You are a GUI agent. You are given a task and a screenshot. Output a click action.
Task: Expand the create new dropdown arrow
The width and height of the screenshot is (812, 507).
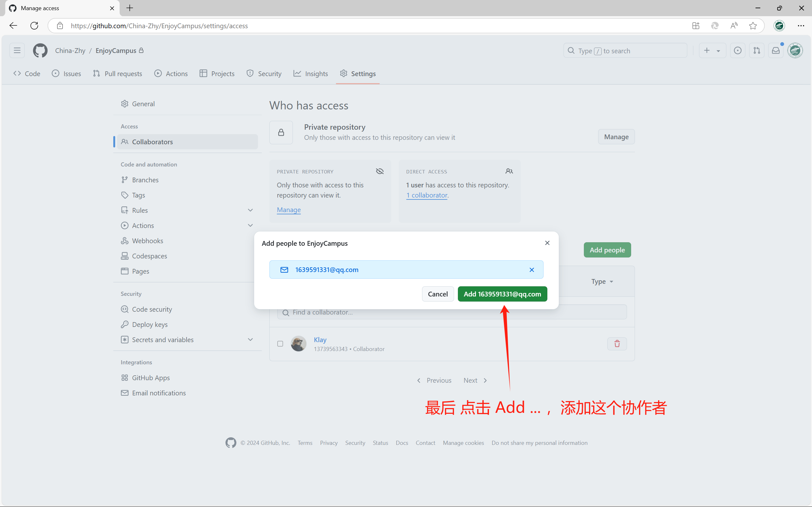point(718,51)
